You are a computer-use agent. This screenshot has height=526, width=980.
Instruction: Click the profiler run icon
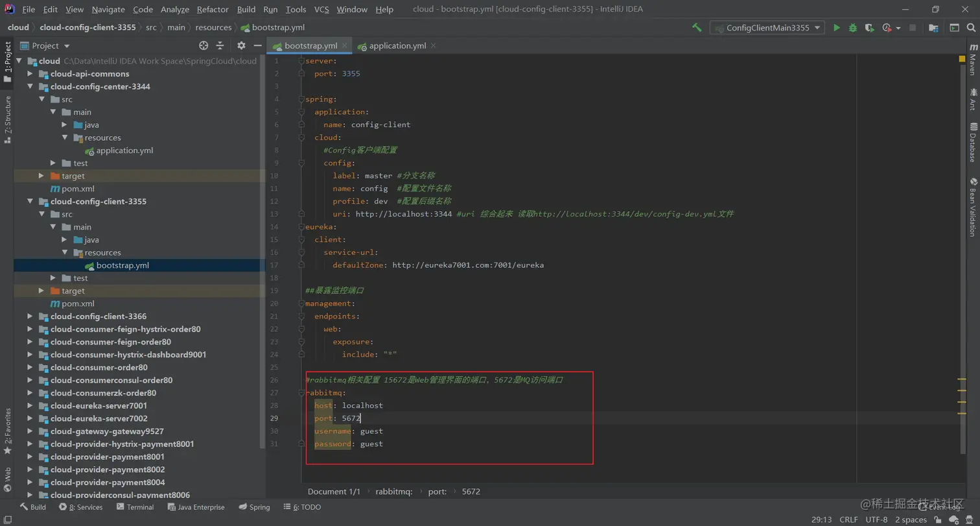(x=886, y=28)
